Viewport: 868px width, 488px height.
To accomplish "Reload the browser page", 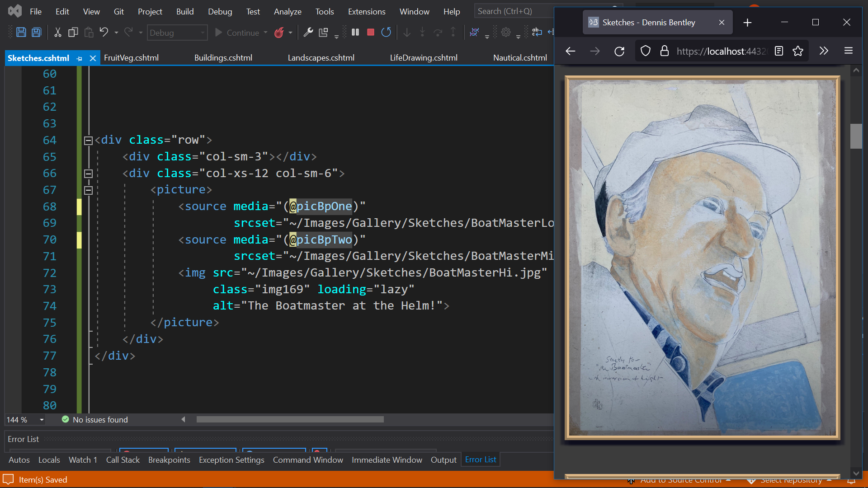I will [x=619, y=51].
